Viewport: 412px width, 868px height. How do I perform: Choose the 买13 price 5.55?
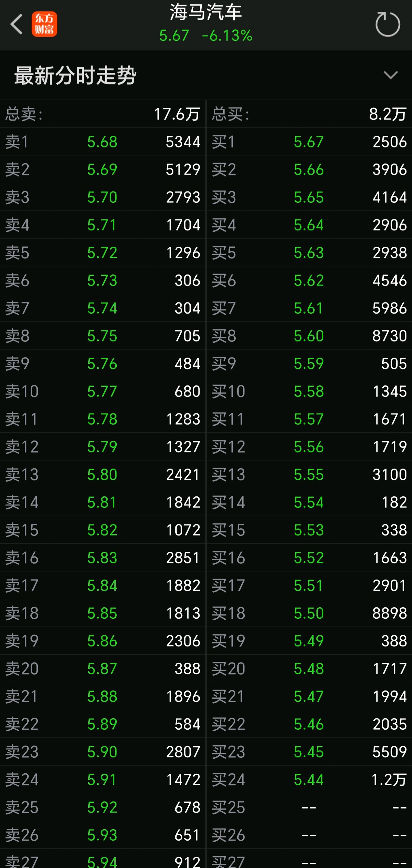coord(309,474)
